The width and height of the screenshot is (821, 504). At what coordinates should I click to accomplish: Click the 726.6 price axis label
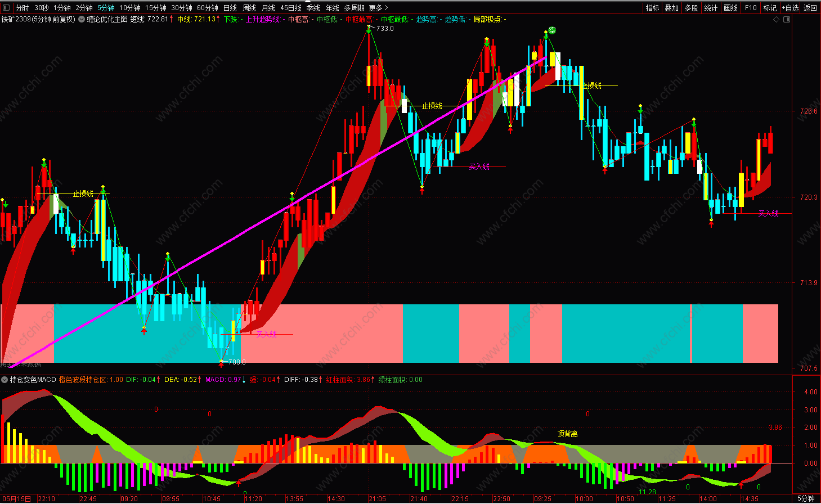pos(809,111)
